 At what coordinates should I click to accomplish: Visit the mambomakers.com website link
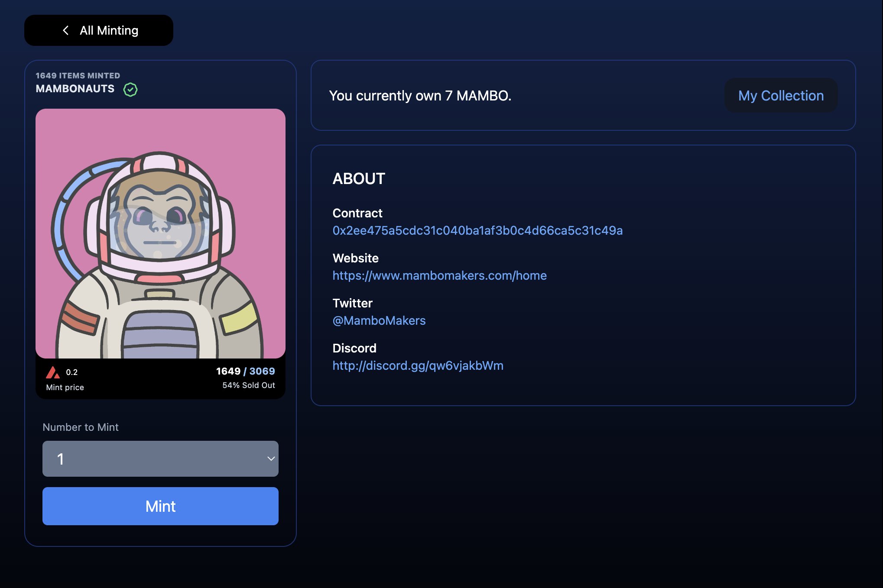click(x=439, y=276)
